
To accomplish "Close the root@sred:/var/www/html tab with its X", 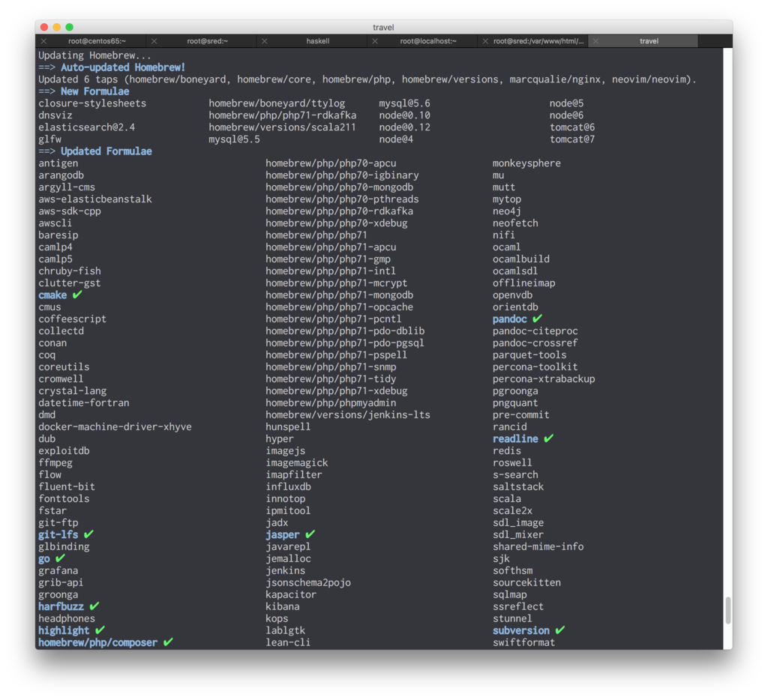I will (x=485, y=41).
